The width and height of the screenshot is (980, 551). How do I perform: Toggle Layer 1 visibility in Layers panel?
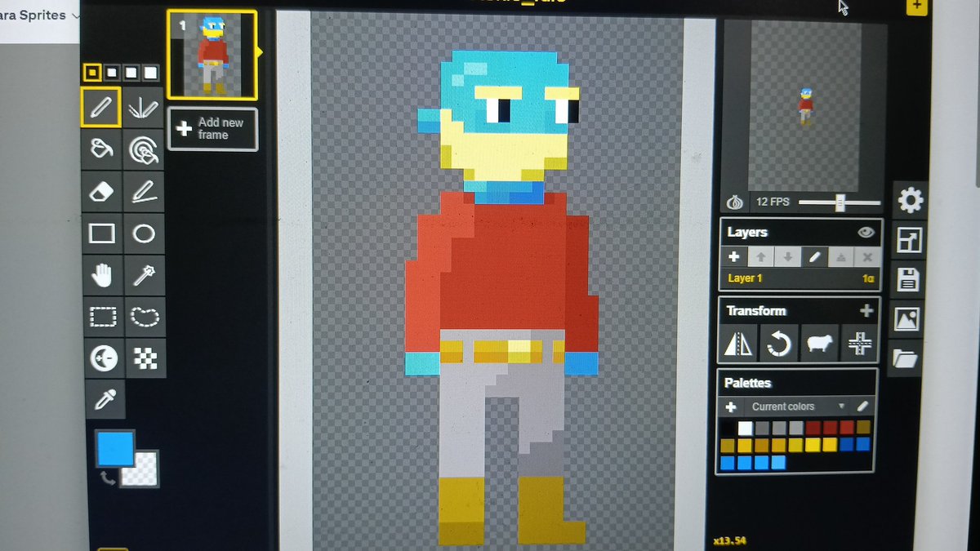point(865,232)
